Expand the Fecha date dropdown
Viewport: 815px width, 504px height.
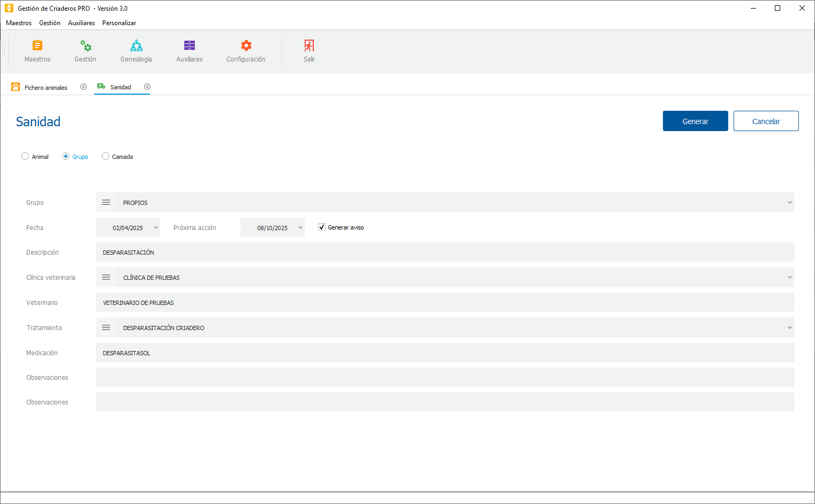point(155,227)
